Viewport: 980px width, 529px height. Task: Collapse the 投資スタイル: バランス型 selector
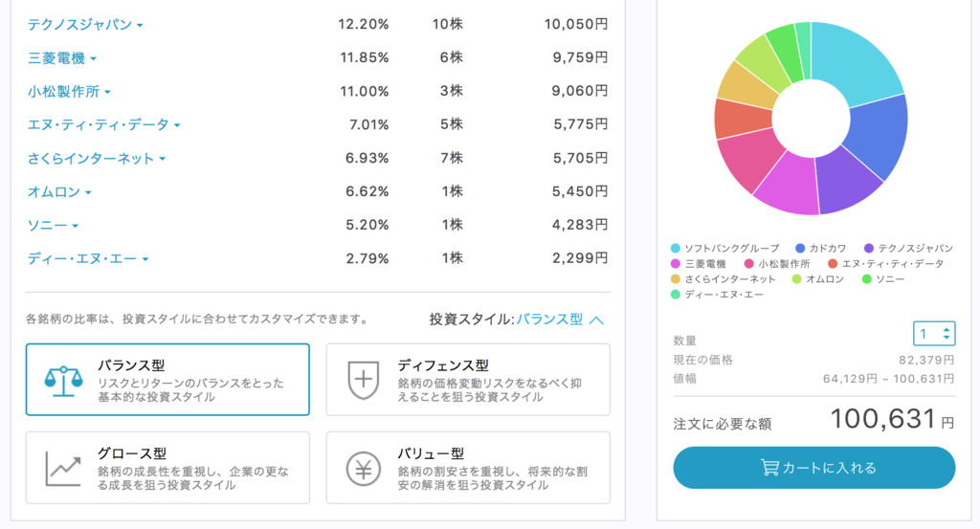tap(517, 320)
